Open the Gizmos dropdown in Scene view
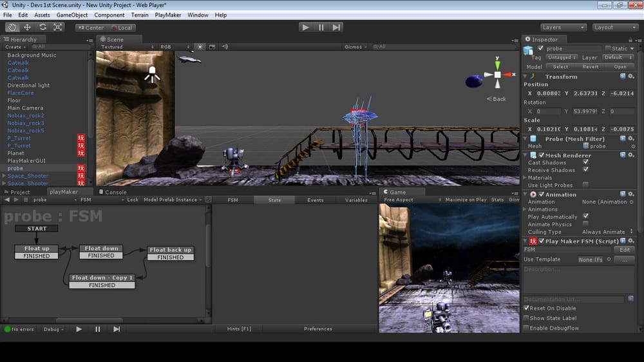The height and width of the screenshot is (362, 644). 355,47
